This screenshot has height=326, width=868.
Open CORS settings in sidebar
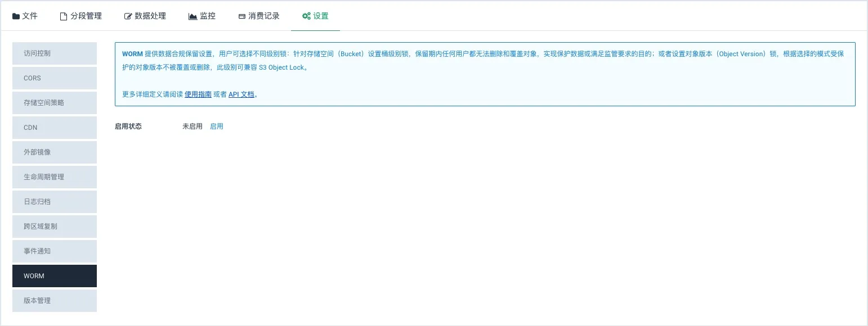55,78
